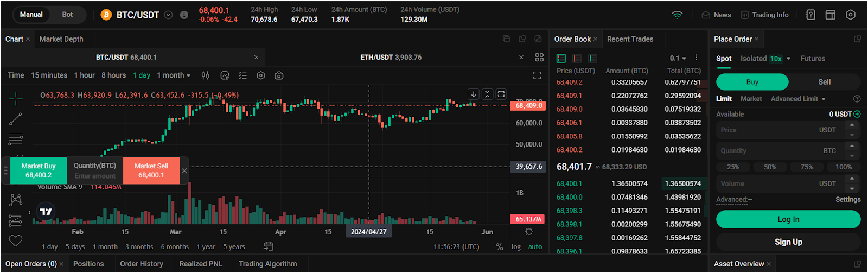Expand the BTC/USDT pair selector
The height and width of the screenshot is (273, 868).
pos(169,15)
